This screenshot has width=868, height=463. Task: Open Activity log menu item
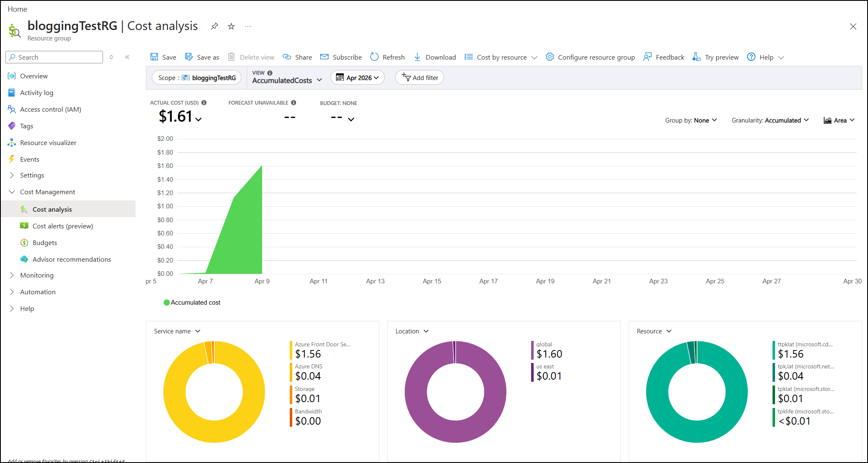coord(37,93)
